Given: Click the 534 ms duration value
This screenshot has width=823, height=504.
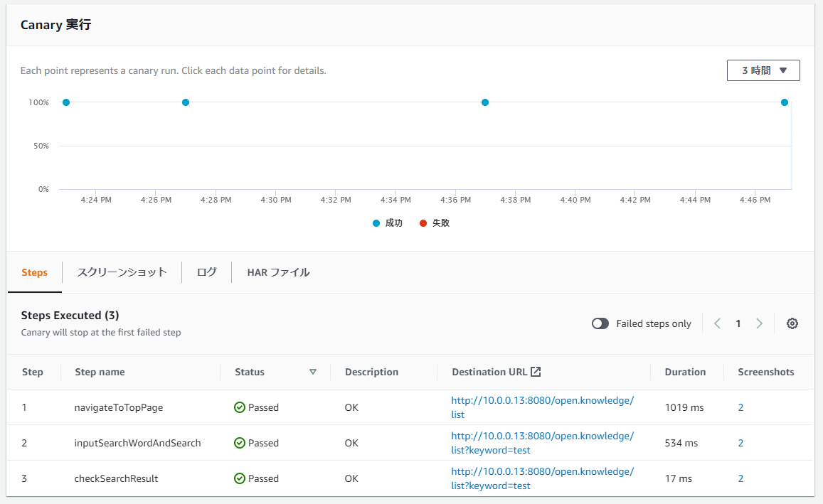Looking at the screenshot, I should pos(681,443).
